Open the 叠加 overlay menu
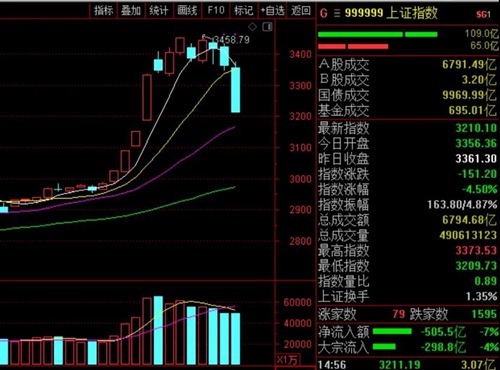Screen dimensions: 500x370 (131, 10)
